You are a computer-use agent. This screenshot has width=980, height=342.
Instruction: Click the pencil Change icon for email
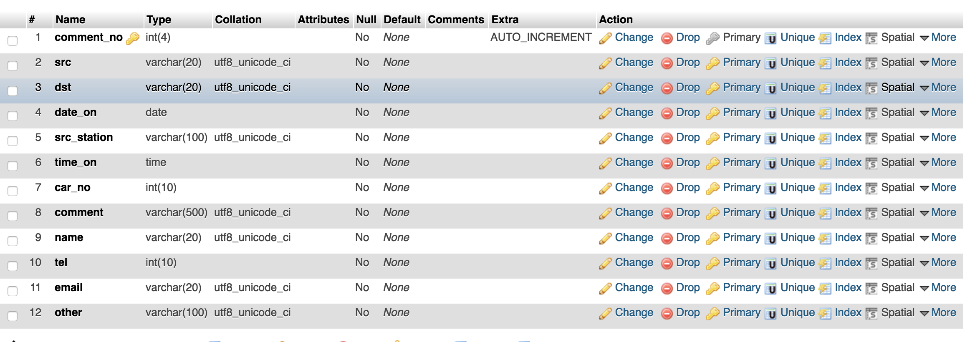click(605, 288)
